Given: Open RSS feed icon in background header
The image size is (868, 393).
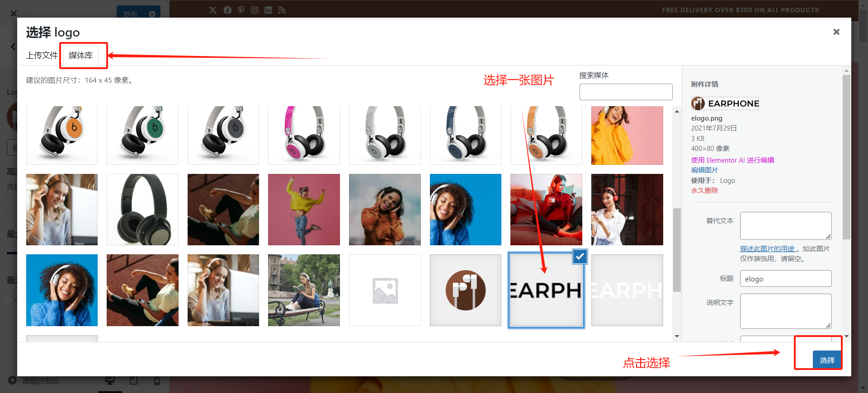Looking at the screenshot, I should click(x=282, y=10).
